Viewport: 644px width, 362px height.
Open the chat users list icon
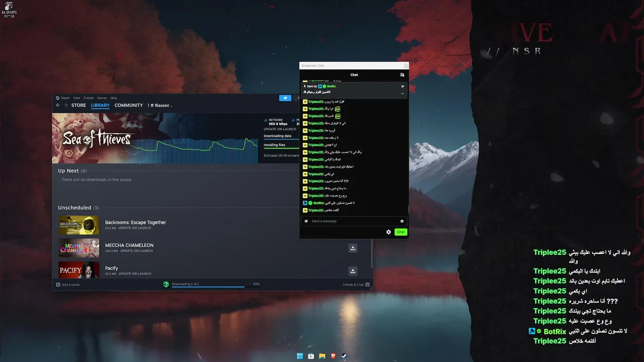click(402, 75)
